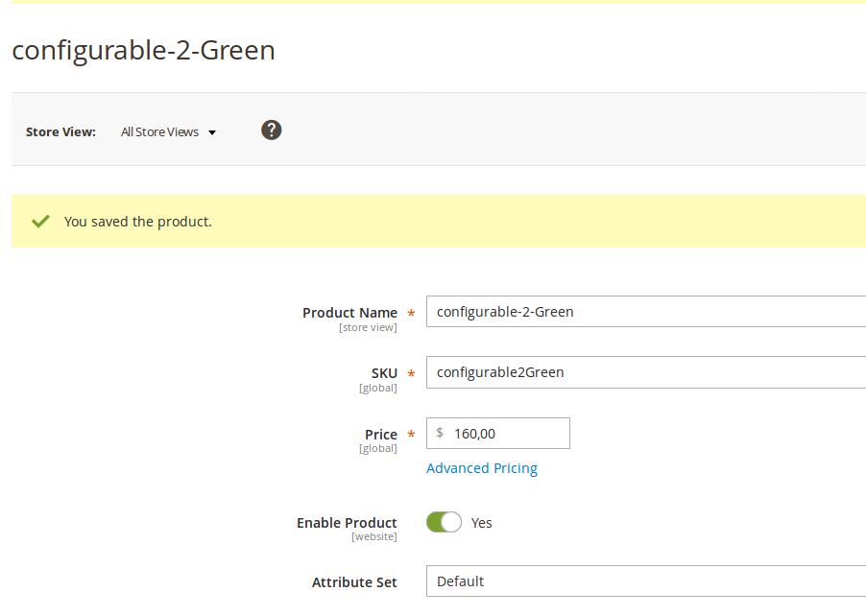Disable the Enable Product toggle
This screenshot has width=866, height=616.
(x=444, y=522)
